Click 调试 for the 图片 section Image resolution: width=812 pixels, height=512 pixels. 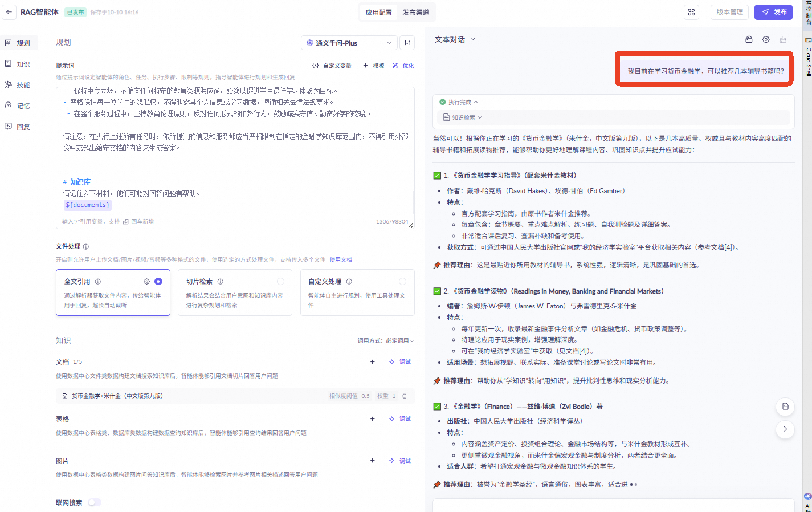(x=400, y=461)
